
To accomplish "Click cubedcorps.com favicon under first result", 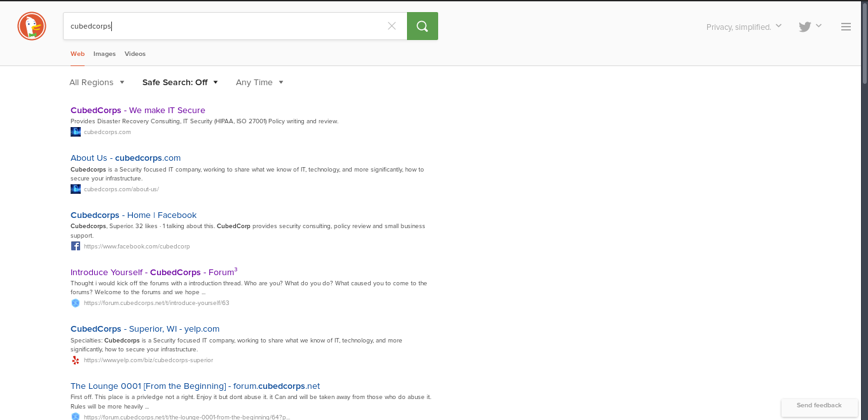I will 76,132.
